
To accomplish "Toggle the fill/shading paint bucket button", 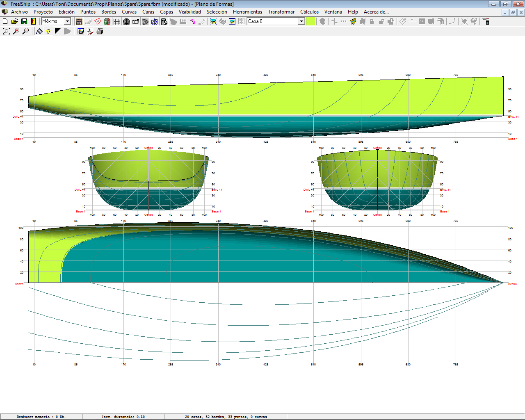I will 39,31.
